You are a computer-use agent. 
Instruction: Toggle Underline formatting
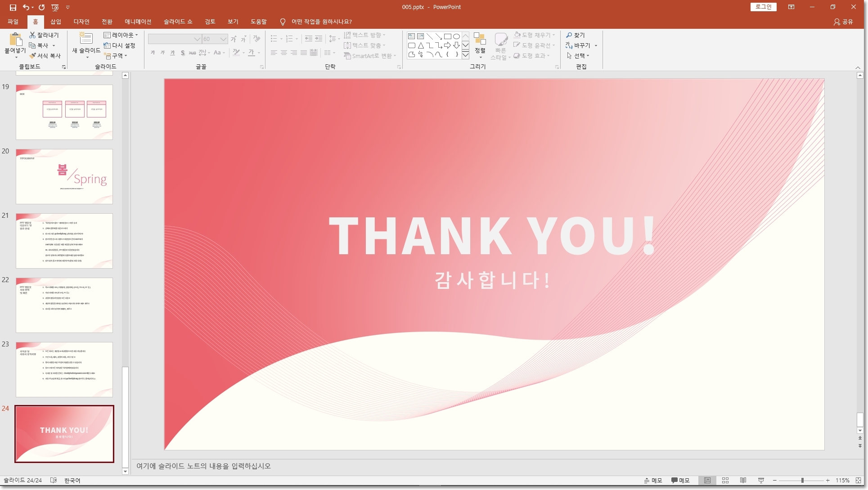pyautogui.click(x=172, y=53)
